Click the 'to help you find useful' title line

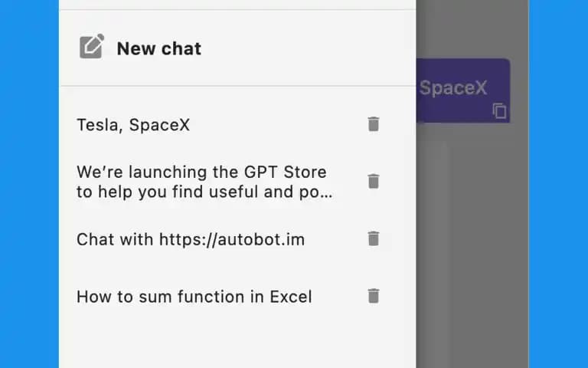[x=204, y=192]
